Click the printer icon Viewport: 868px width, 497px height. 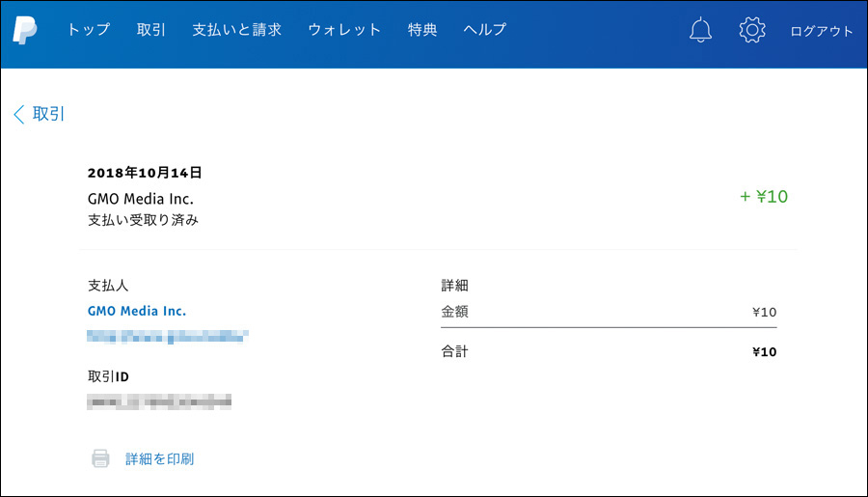coord(100,458)
